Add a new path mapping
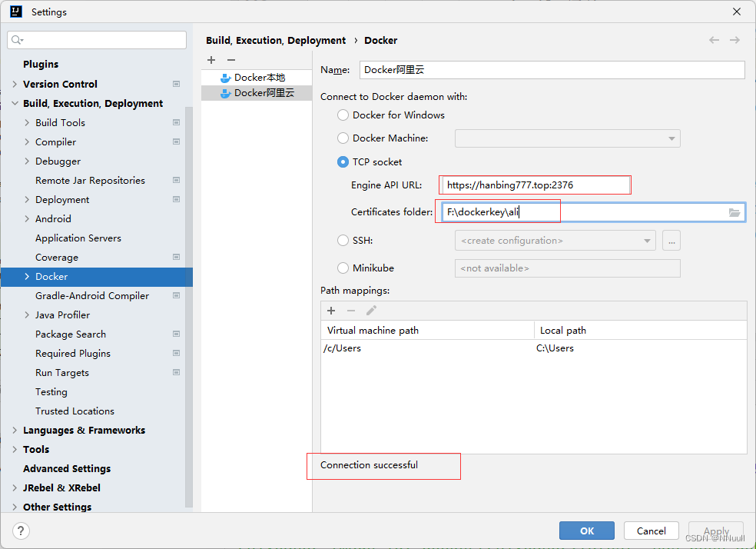Screen dimensions: 756x549 point(331,311)
